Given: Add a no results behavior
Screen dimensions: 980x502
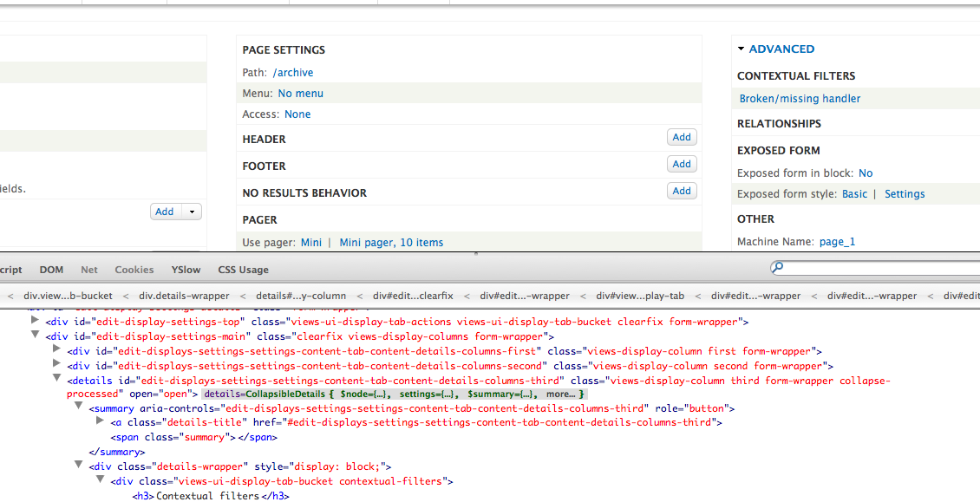Looking at the screenshot, I should (682, 191).
